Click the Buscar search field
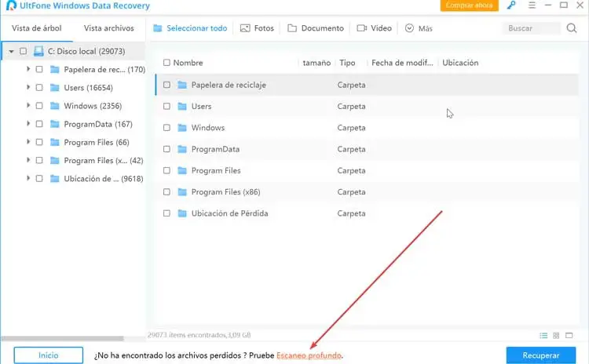This screenshot has height=364, width=589. [531, 28]
